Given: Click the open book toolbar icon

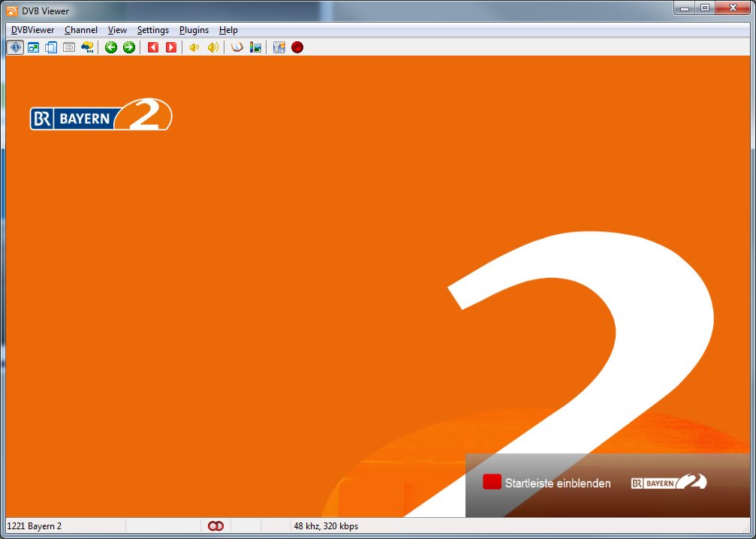Looking at the screenshot, I should click(237, 47).
